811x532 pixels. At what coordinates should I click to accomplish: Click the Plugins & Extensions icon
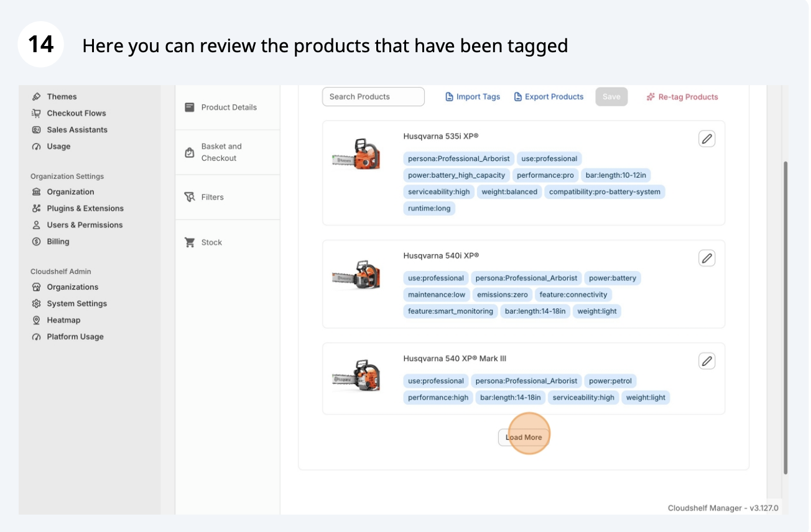coord(36,209)
